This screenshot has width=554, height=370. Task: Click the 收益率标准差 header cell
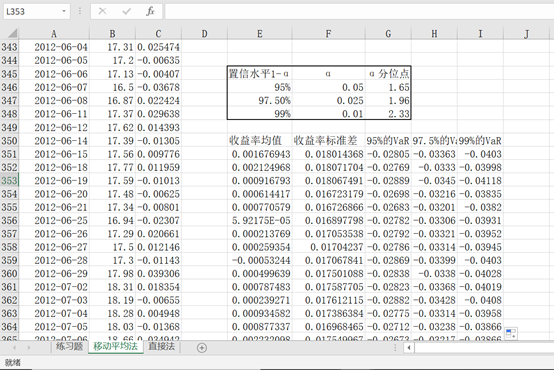coord(329,141)
